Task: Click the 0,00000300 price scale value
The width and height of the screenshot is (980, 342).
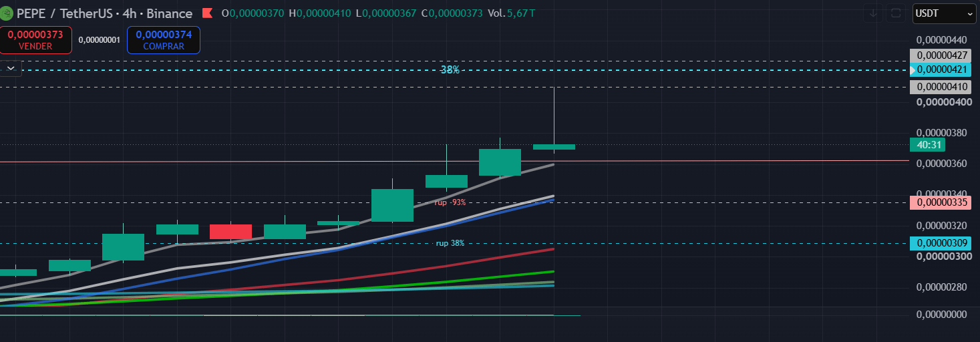Action: pos(943,256)
